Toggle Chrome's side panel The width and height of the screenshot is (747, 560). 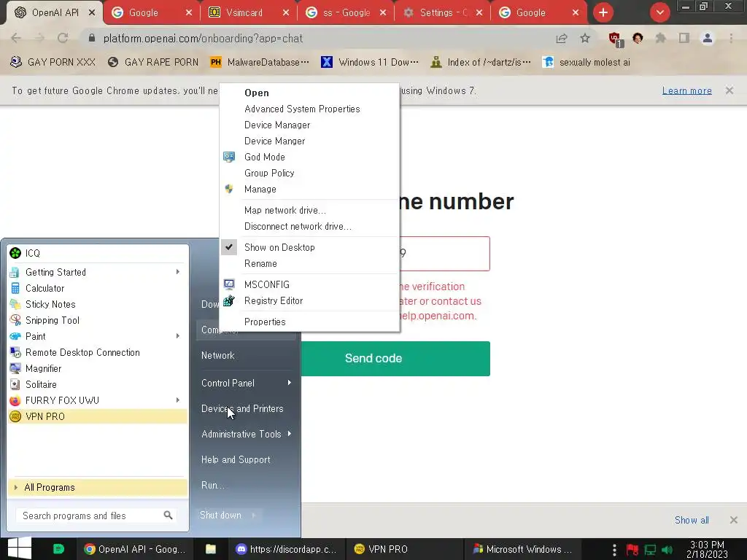(684, 38)
